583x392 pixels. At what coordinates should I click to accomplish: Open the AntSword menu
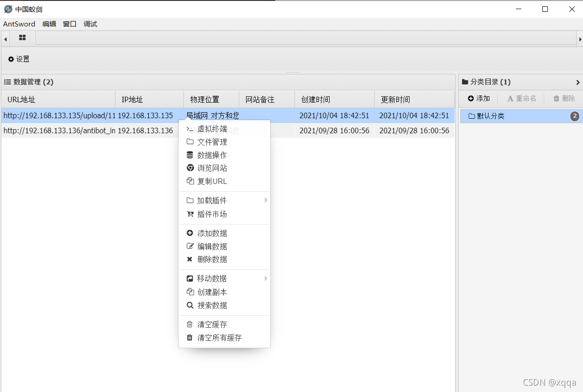(19, 24)
